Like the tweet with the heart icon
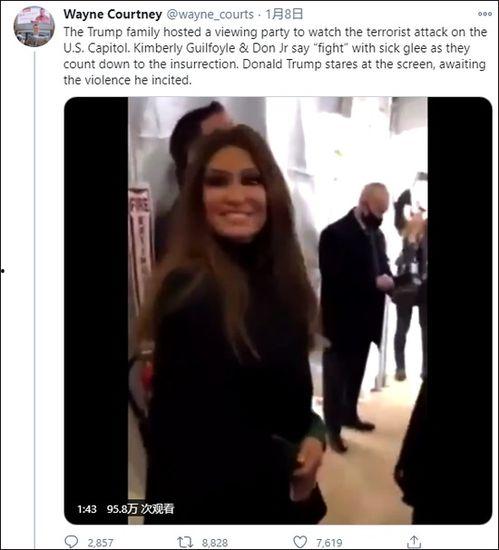The height and width of the screenshot is (550, 499). click(300, 542)
